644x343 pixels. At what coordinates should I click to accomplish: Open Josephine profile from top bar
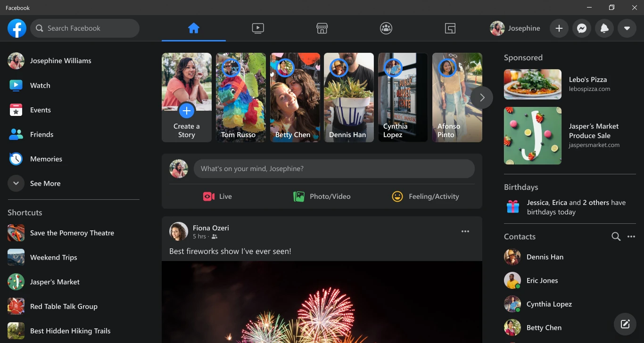[x=515, y=28]
